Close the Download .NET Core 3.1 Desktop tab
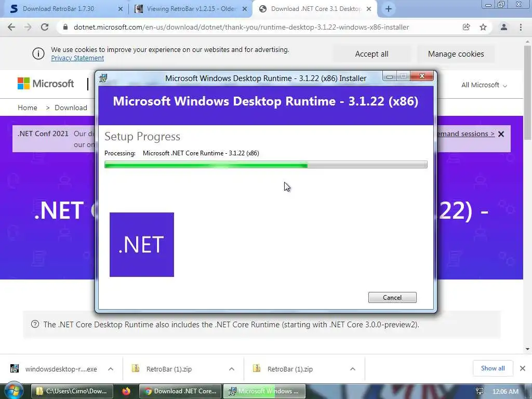This screenshot has width=532, height=399. coord(369,9)
